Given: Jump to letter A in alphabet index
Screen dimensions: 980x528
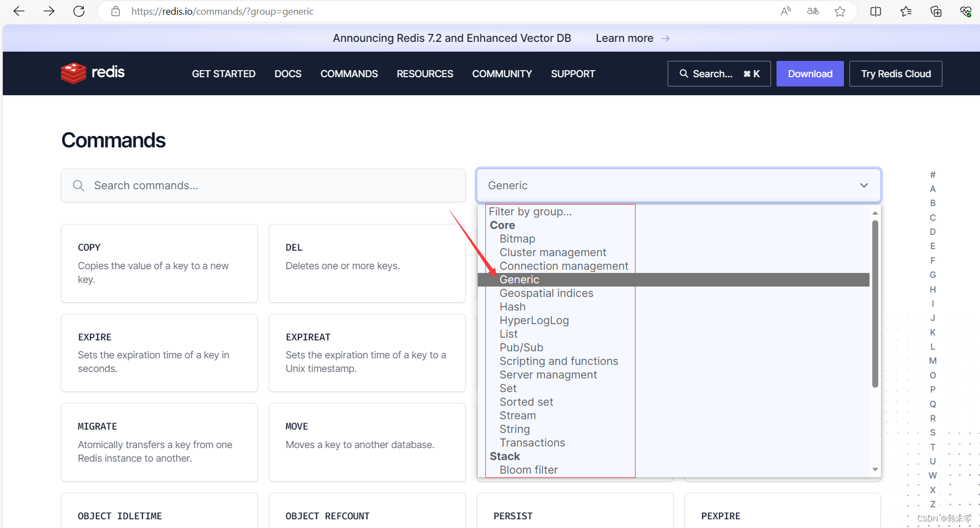Looking at the screenshot, I should point(933,189).
